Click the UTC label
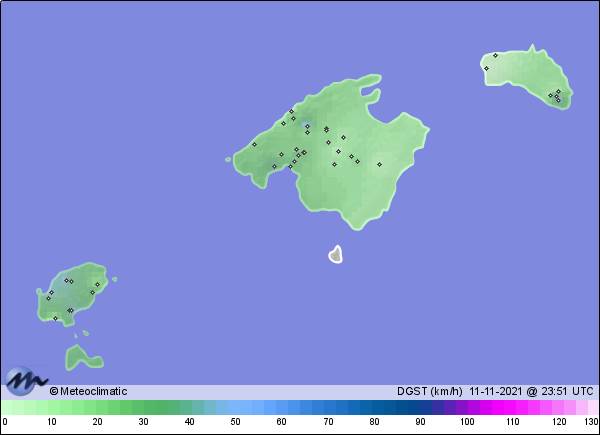Viewport: 600px width, 435px height. 583,391
